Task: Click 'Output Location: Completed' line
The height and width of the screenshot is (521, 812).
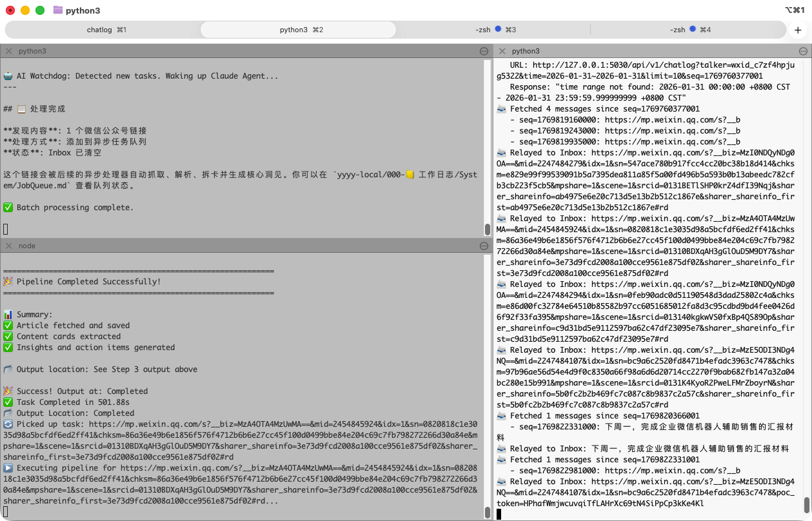Action: tap(68, 413)
